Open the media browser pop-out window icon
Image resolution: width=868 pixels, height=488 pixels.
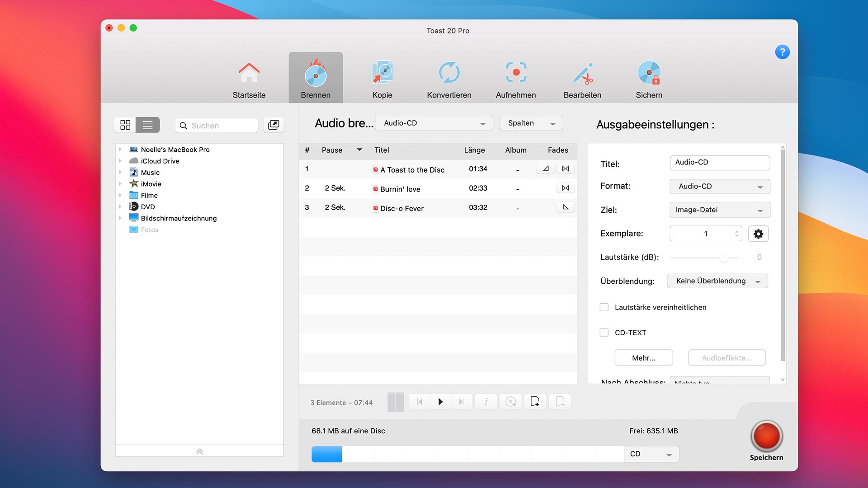tap(274, 125)
